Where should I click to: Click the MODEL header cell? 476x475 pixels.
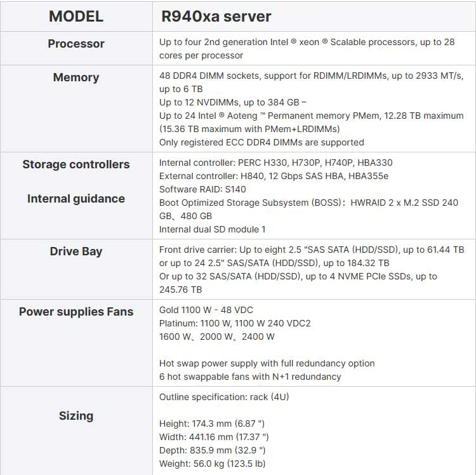click(76, 16)
